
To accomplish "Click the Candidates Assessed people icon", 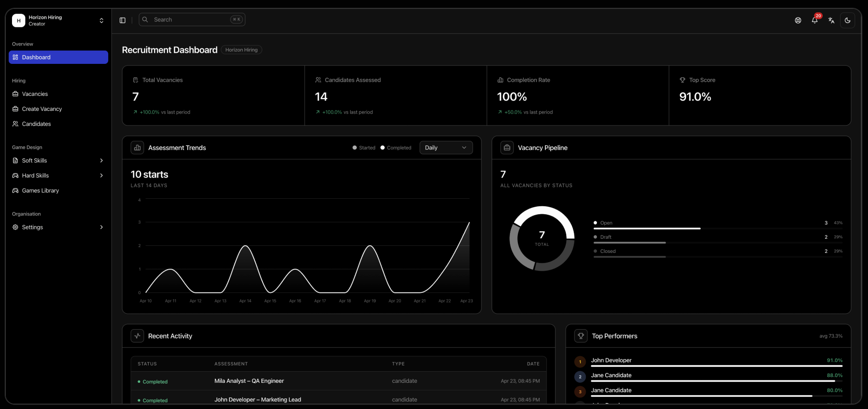I will [x=318, y=80].
